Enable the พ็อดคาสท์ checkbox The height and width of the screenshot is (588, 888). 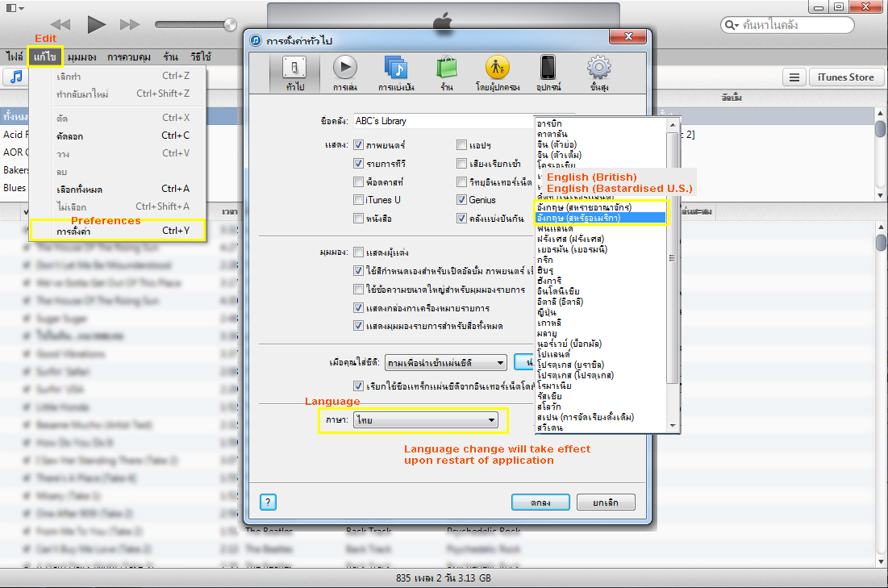pos(358,181)
